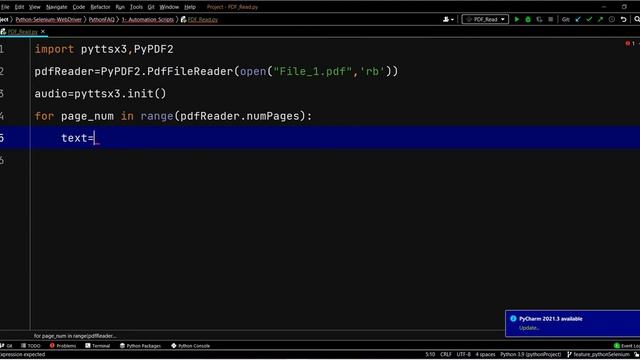640x360 pixels.
Task: Go to line using 5:10 position indicator
Action: click(x=430, y=354)
